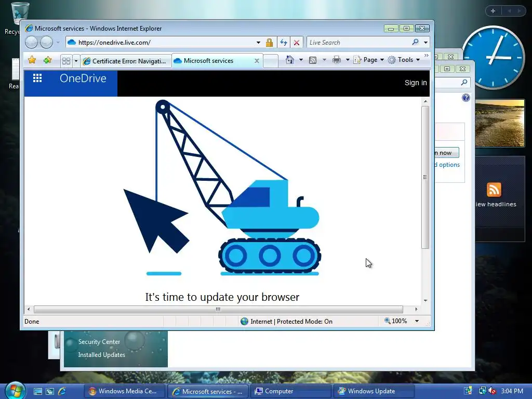
Task: Open the Favorites Center star icon
Action: click(32, 60)
